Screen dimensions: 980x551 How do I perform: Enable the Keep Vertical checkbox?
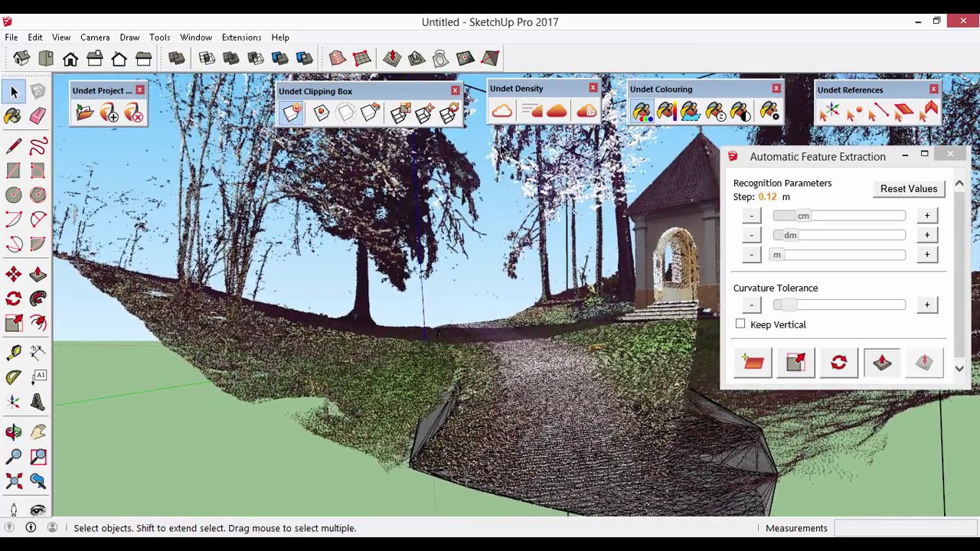pyautogui.click(x=740, y=324)
